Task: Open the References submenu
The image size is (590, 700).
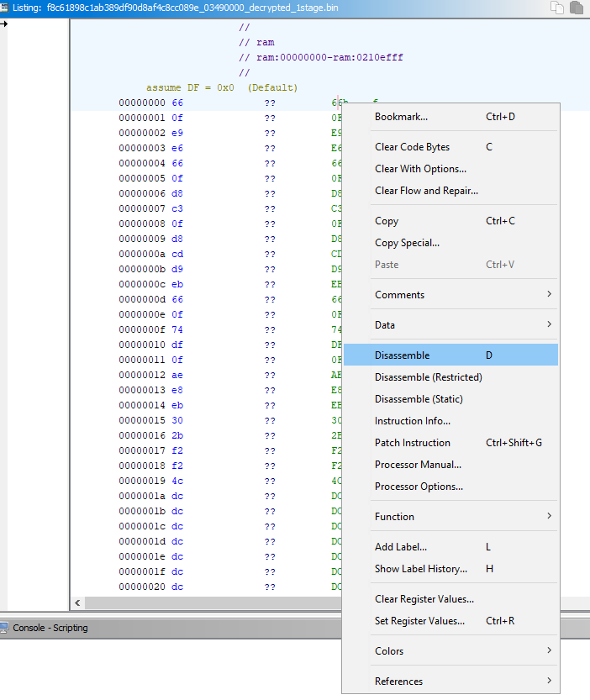Action: [549, 682]
